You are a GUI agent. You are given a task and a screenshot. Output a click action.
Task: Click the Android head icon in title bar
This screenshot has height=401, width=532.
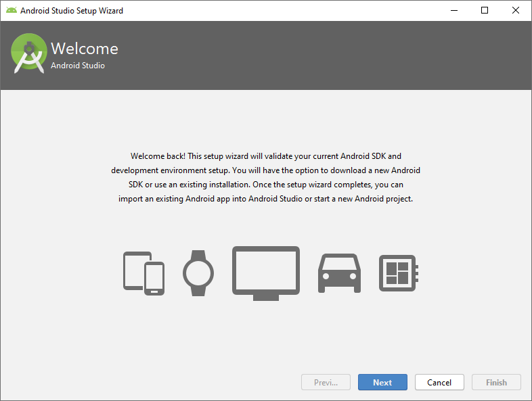pos(12,11)
